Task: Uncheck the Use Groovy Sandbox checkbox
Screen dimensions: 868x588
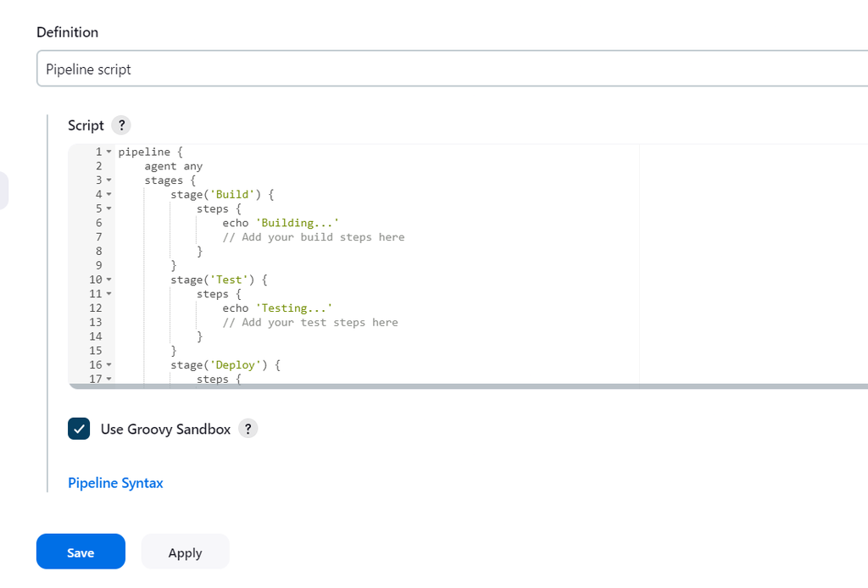Action: click(79, 429)
